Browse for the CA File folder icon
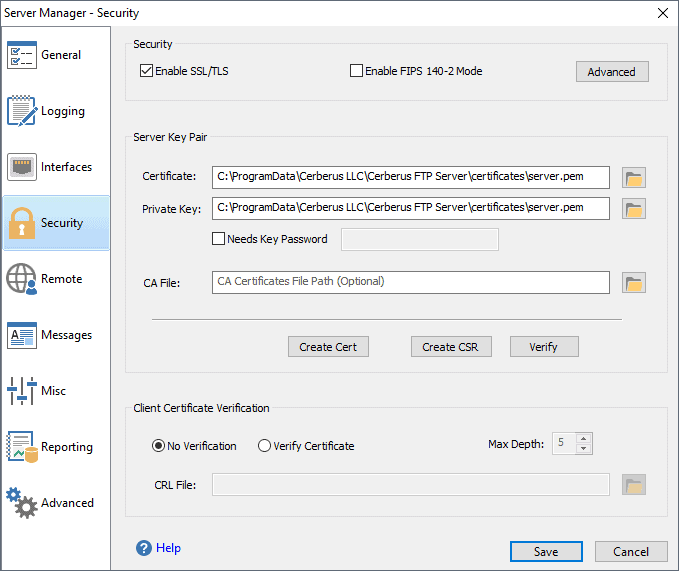 point(634,283)
